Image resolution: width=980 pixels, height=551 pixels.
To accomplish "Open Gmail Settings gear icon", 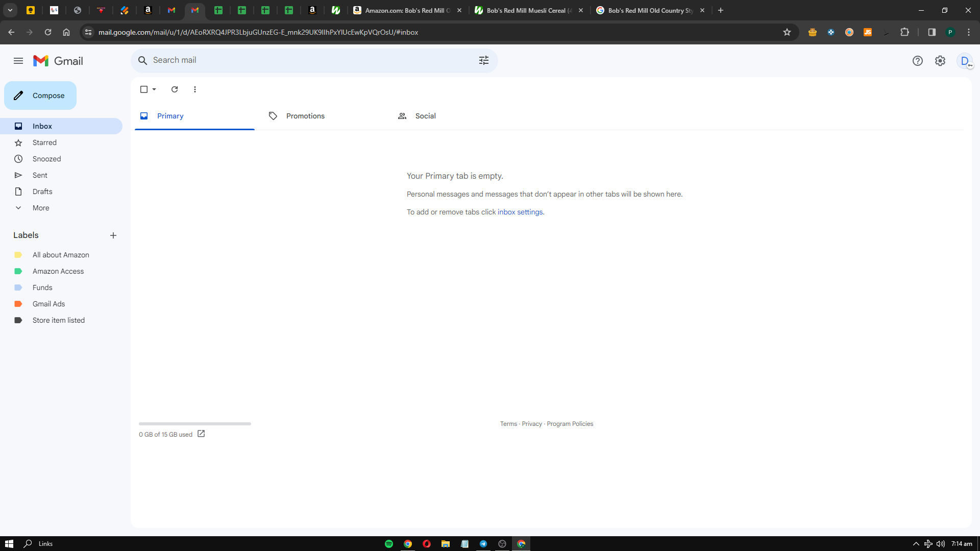I will pos(940,61).
